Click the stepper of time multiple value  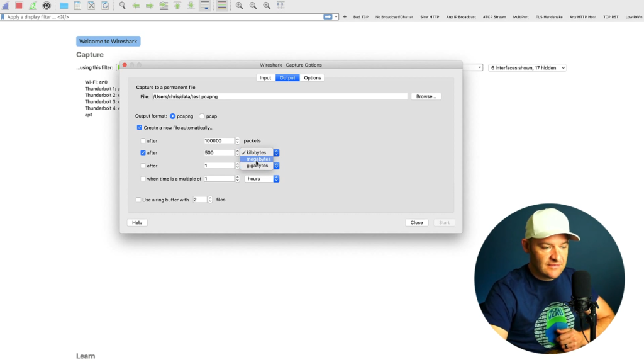pyautogui.click(x=237, y=179)
